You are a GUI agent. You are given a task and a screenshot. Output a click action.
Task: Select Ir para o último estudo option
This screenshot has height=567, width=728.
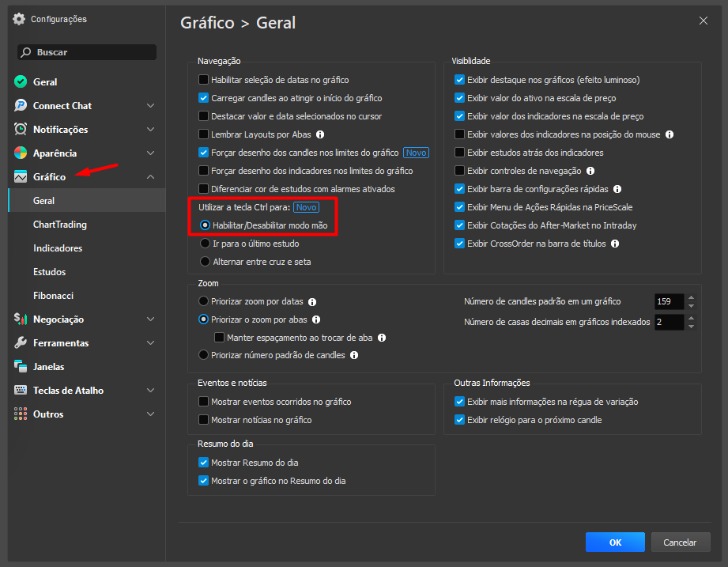[x=205, y=244]
